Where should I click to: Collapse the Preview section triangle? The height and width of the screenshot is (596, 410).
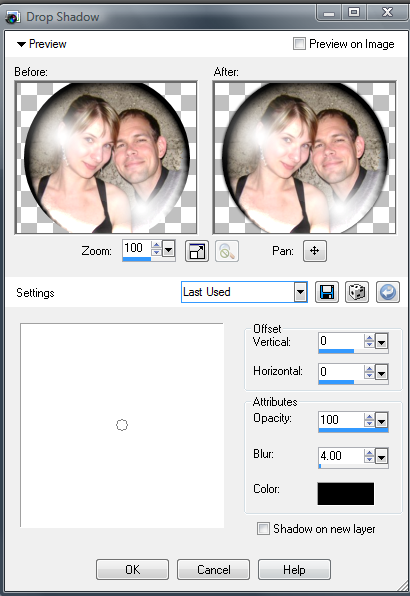coord(21,44)
